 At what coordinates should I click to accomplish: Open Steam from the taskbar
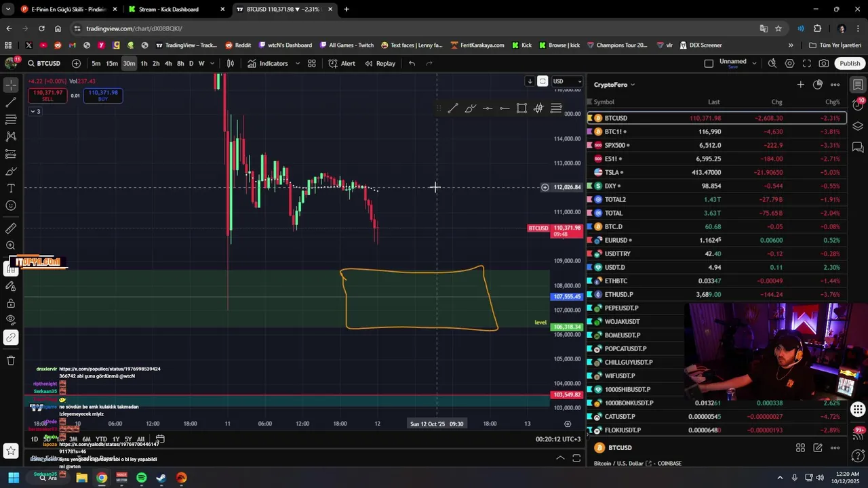pyautogui.click(x=161, y=478)
